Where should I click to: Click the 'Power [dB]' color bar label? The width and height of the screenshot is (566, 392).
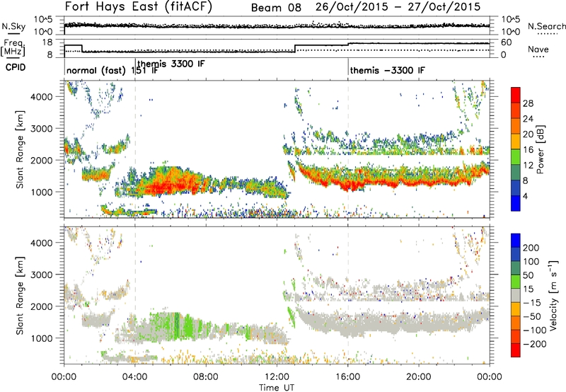pyautogui.click(x=540, y=149)
